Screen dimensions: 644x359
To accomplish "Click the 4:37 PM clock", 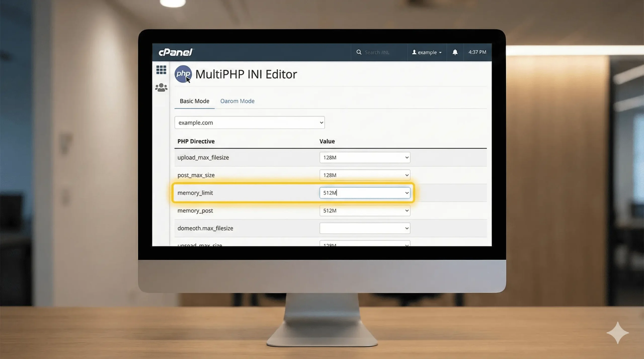I will tap(477, 52).
